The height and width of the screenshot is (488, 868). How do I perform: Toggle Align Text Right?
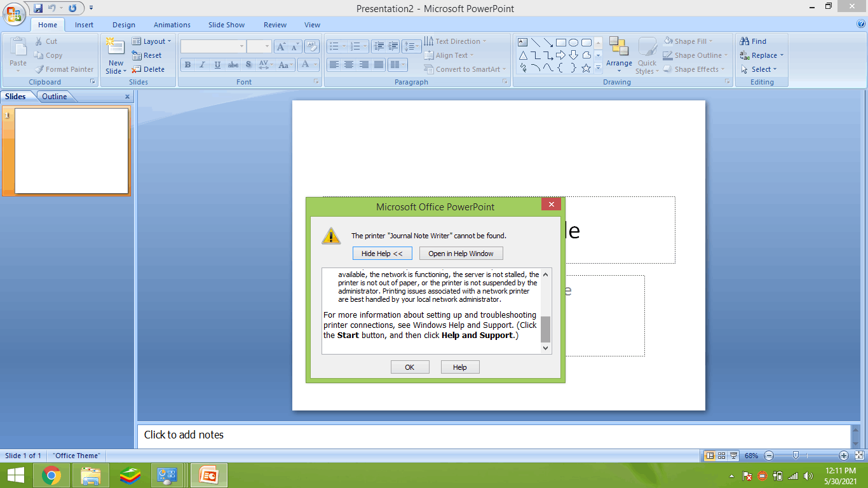[364, 65]
